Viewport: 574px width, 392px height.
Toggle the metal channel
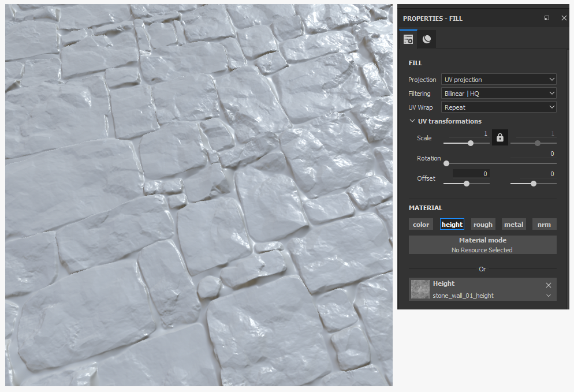513,225
